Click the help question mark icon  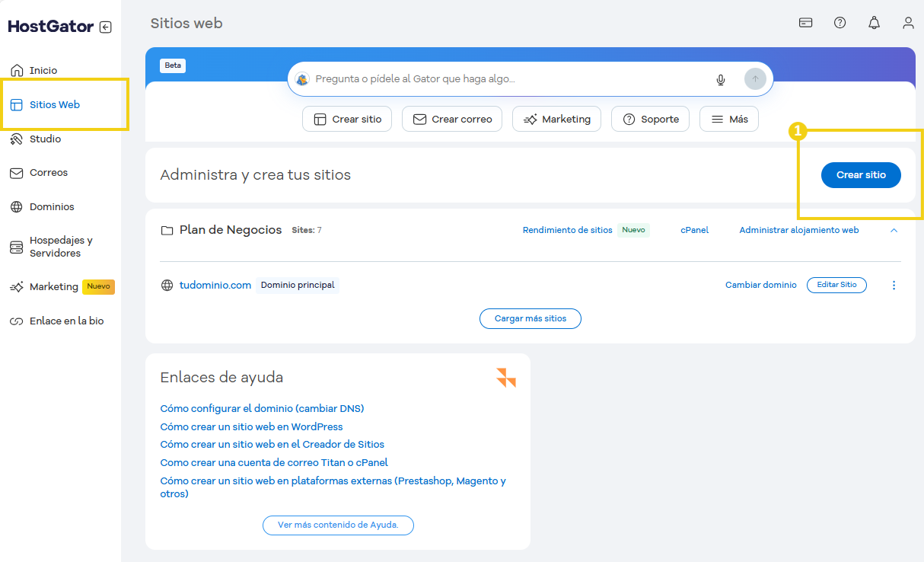[x=840, y=23]
